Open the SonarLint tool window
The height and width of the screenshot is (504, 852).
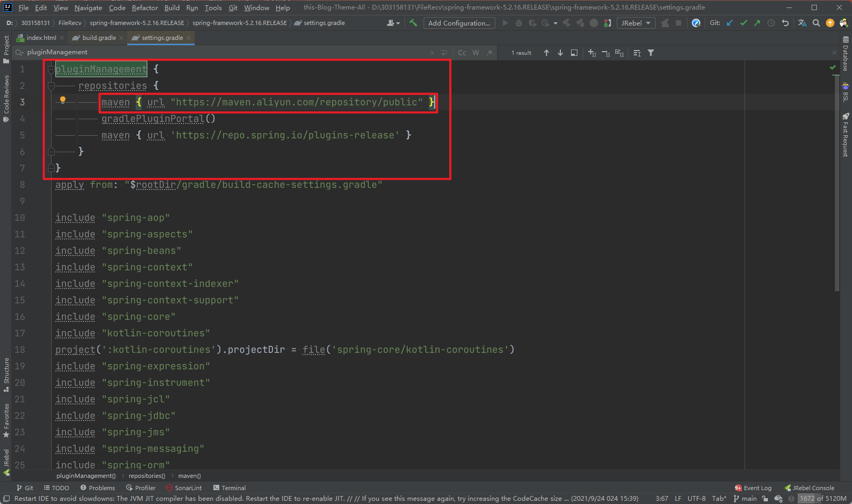pyautogui.click(x=184, y=488)
